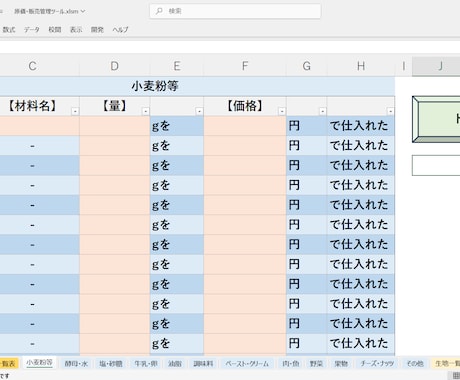Click the 【量】 header cell

pyautogui.click(x=114, y=106)
